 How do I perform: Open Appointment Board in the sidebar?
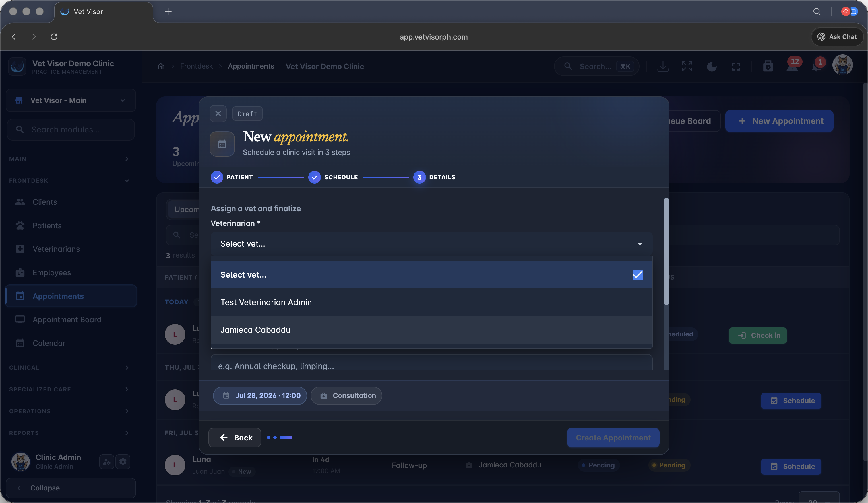pos(71,320)
